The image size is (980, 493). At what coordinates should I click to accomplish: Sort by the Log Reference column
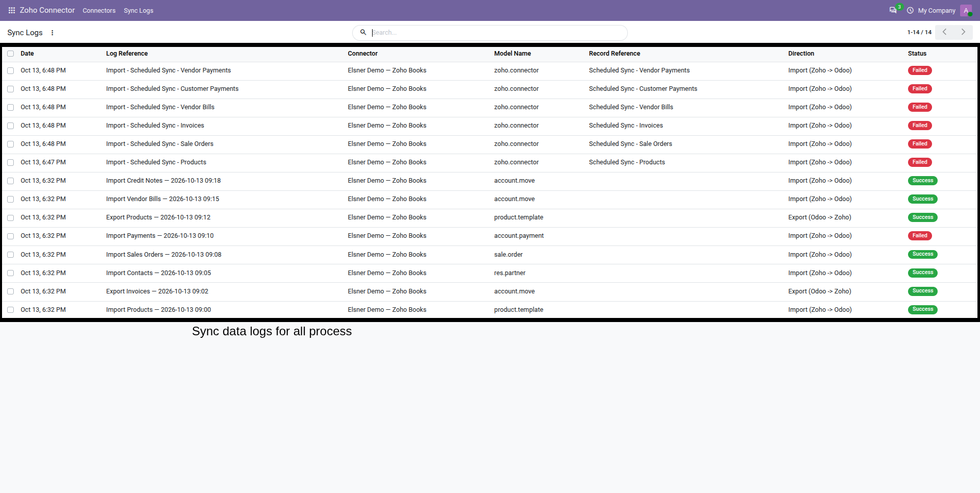[x=127, y=54]
